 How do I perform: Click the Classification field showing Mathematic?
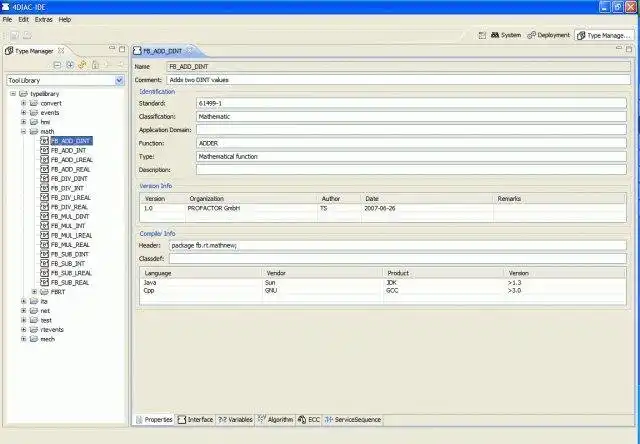411,117
